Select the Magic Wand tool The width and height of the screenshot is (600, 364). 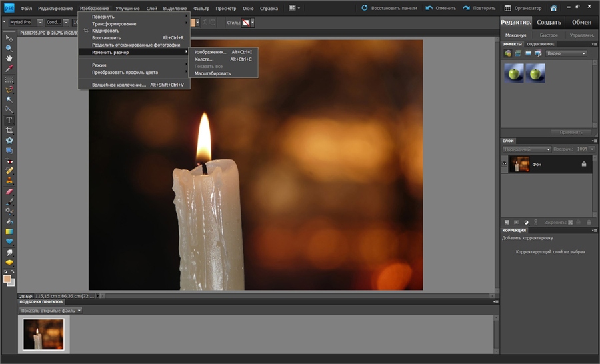tap(9, 99)
